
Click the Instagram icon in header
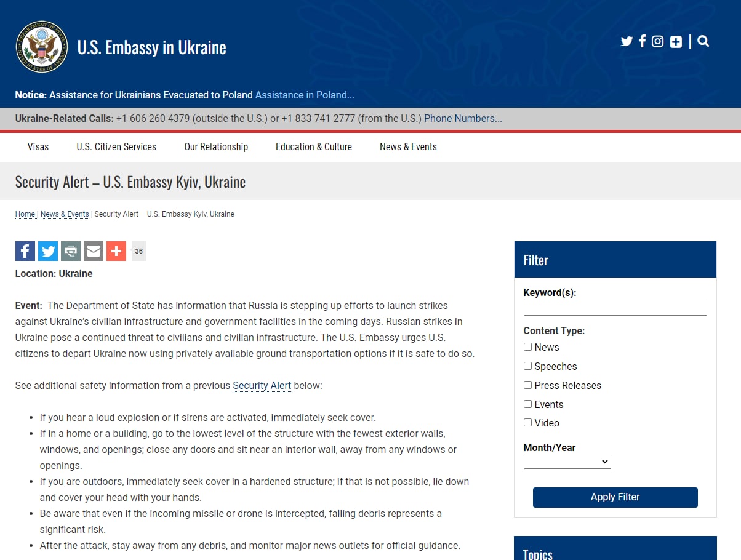point(657,41)
